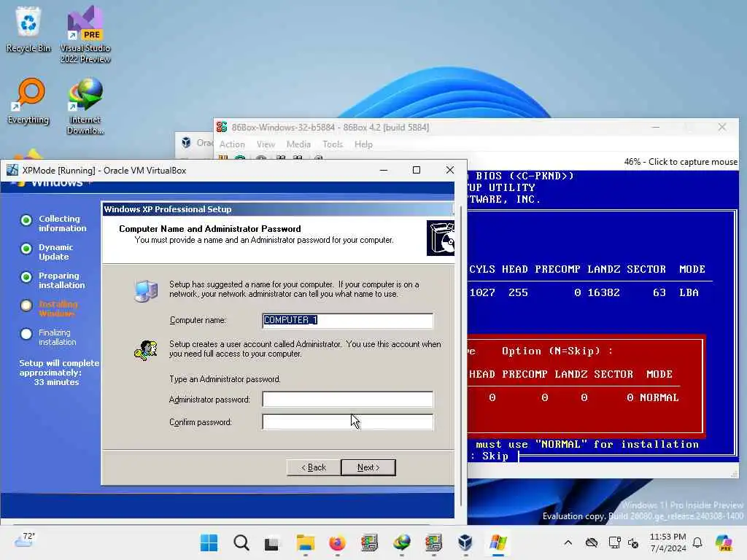Viewport: 747px width, 560px height.
Task: Open Visual Studio 2022 Preview shortcut
Action: click(x=85, y=34)
